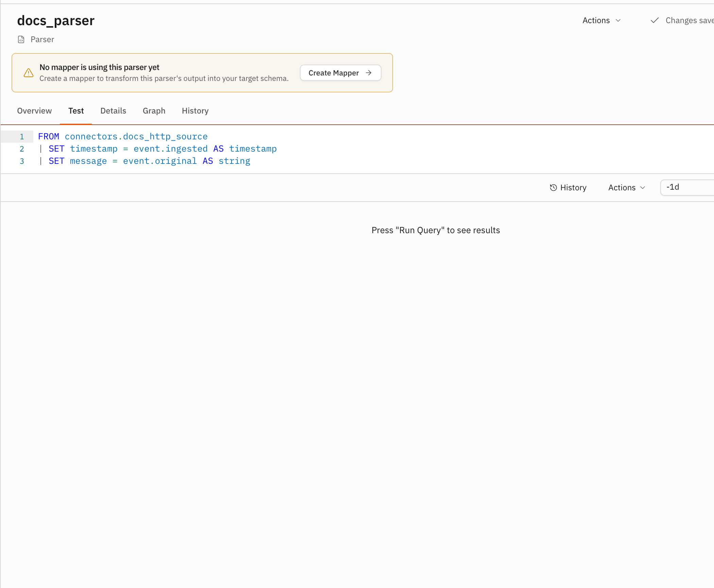The height and width of the screenshot is (588, 714).
Task: Click the Changes saved checkmark icon
Action: click(x=654, y=20)
